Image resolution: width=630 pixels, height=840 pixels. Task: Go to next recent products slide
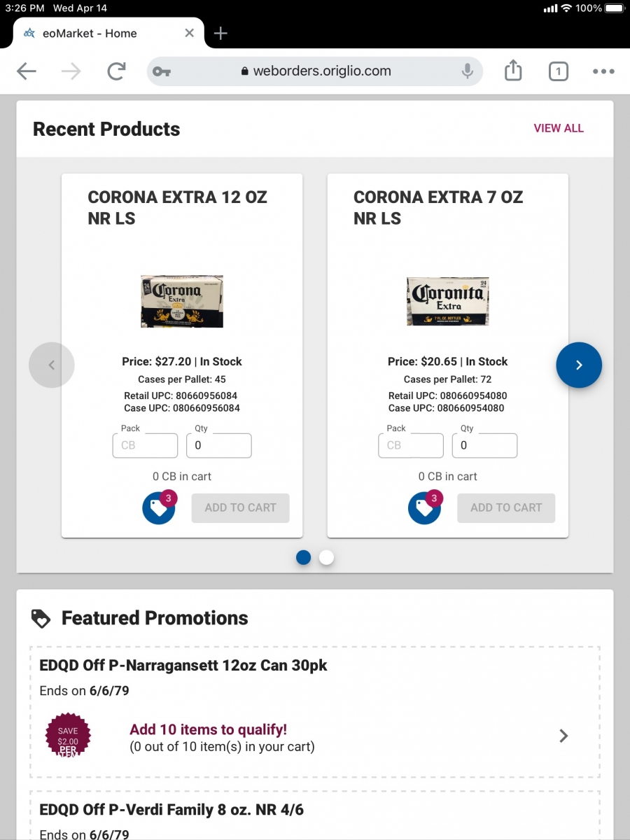(579, 365)
